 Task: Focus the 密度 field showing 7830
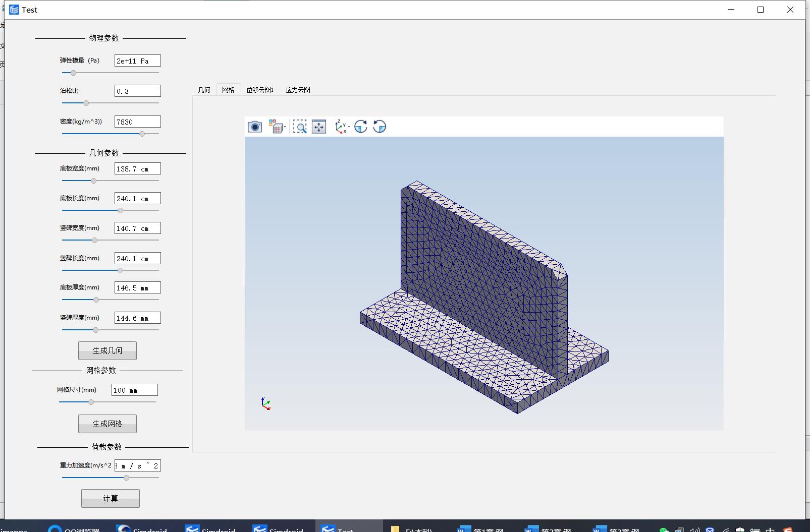(138, 122)
